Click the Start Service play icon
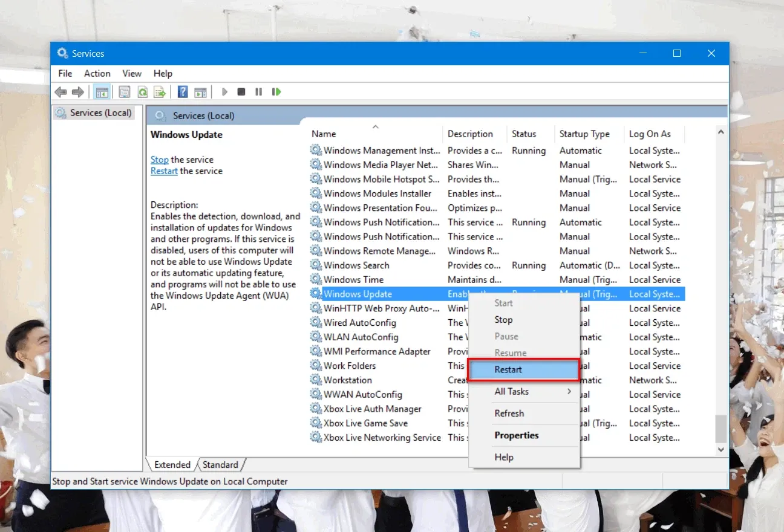 (224, 92)
